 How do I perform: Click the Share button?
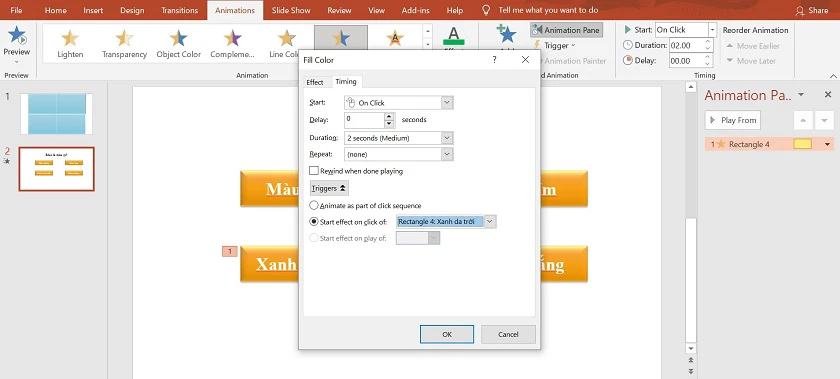812,10
